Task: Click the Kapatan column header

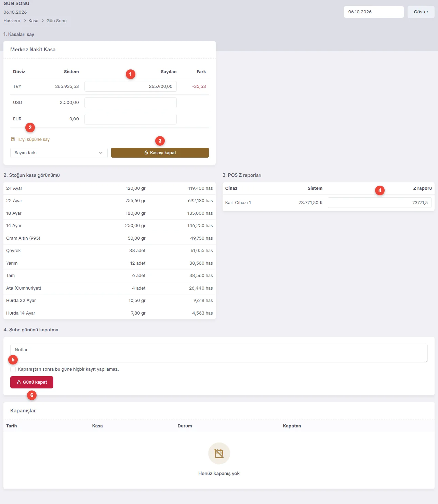Action: [292, 426]
